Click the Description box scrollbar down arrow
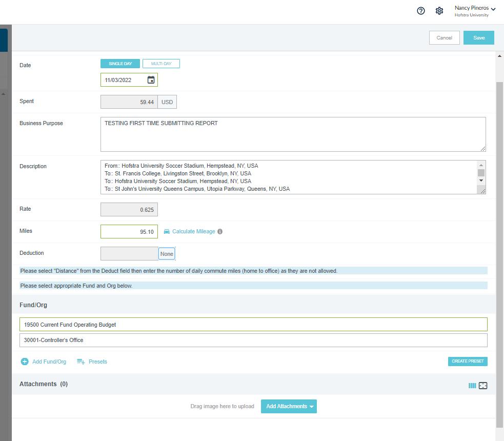 tap(481, 181)
